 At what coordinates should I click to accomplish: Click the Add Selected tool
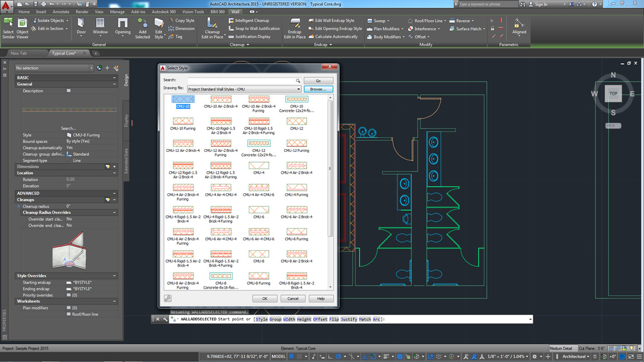tap(143, 28)
